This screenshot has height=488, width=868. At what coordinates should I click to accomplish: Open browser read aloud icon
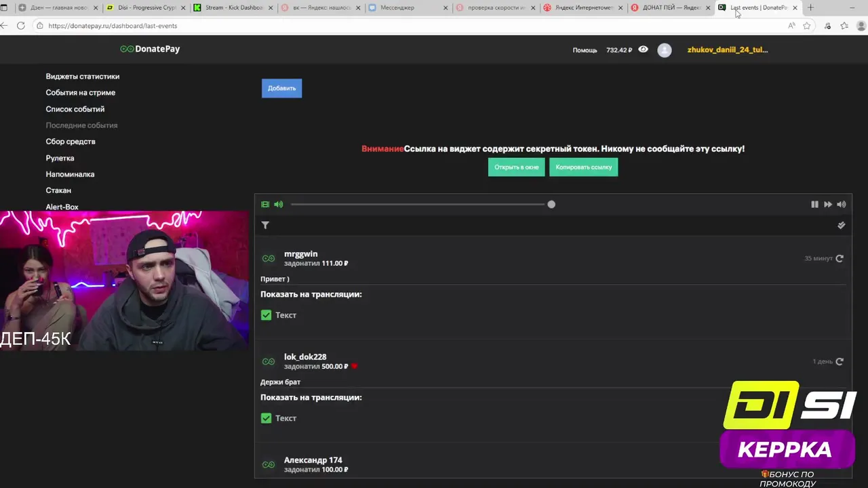791,26
